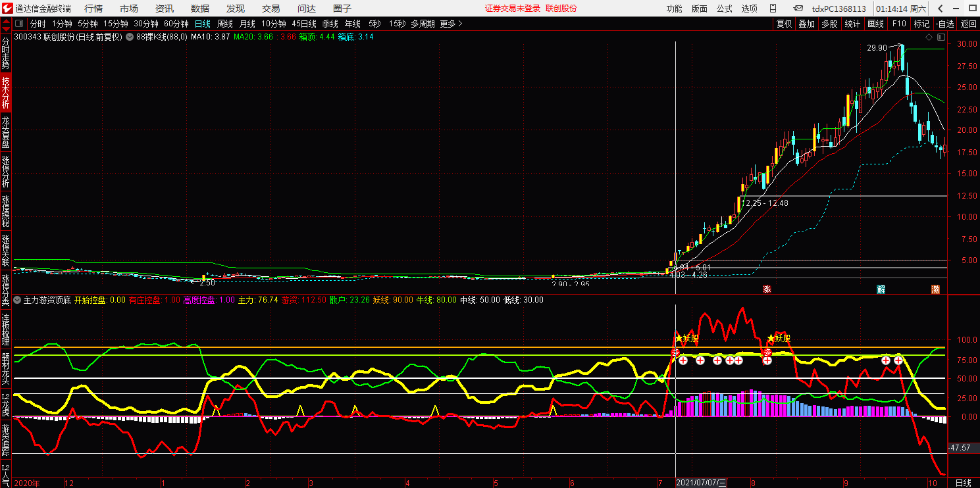
Task: Click the red 涨 marker icon below chart
Action: 767,289
